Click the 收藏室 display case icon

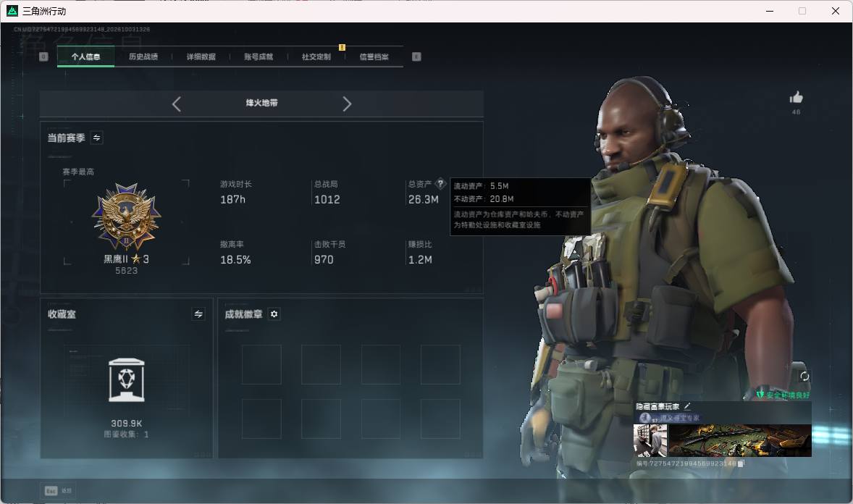point(127,380)
